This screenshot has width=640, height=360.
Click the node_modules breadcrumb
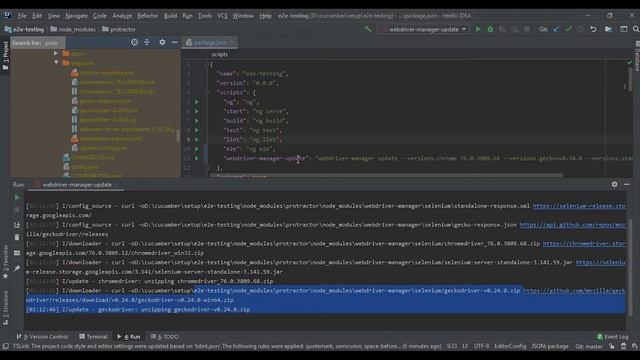click(x=73, y=29)
